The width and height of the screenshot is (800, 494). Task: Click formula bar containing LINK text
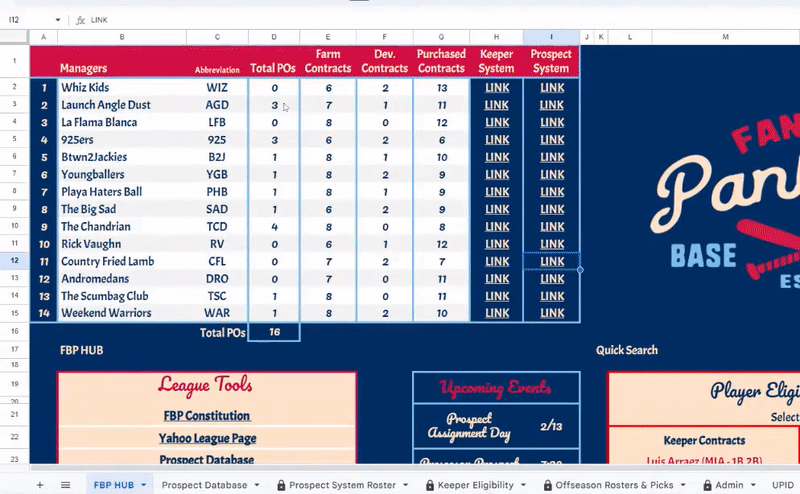439,20
